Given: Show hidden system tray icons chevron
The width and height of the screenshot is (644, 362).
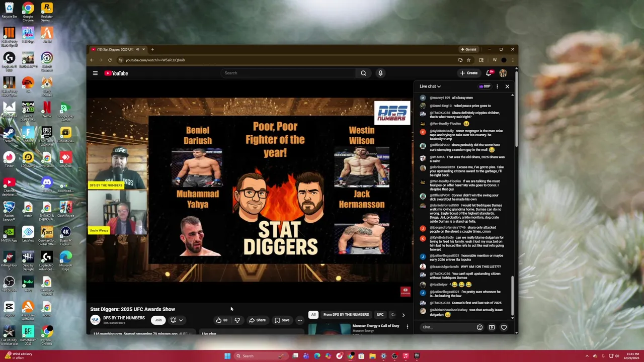Looking at the screenshot, I should coord(587,356).
